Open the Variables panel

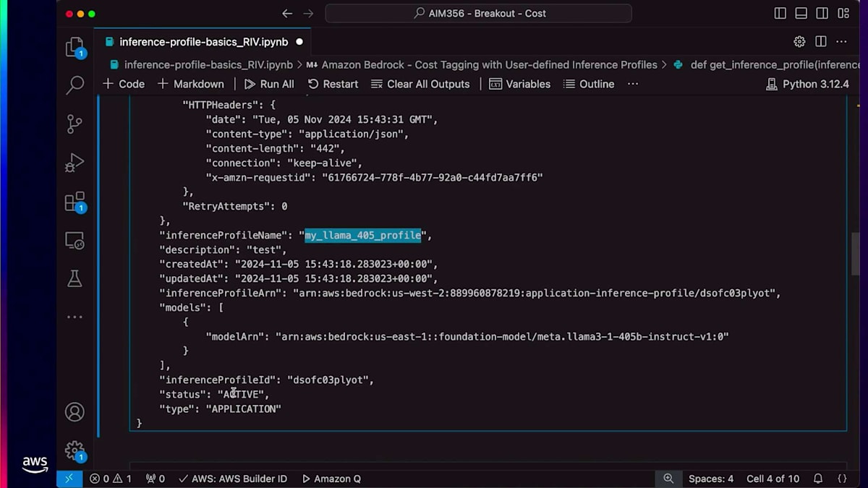(x=520, y=84)
